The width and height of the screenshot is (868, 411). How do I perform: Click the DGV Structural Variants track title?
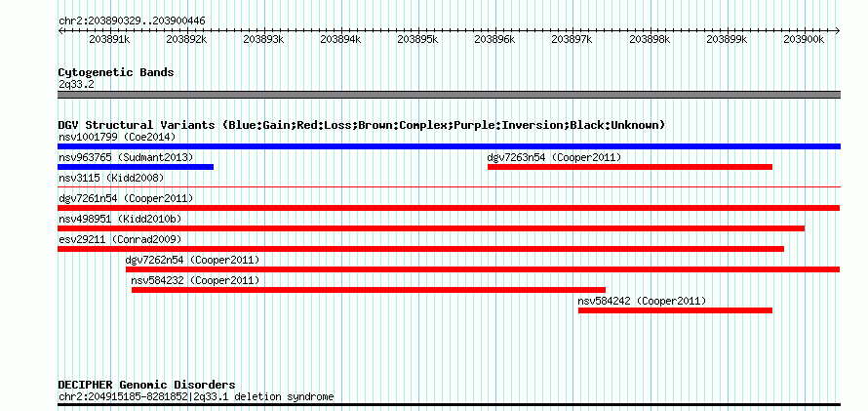(x=362, y=125)
